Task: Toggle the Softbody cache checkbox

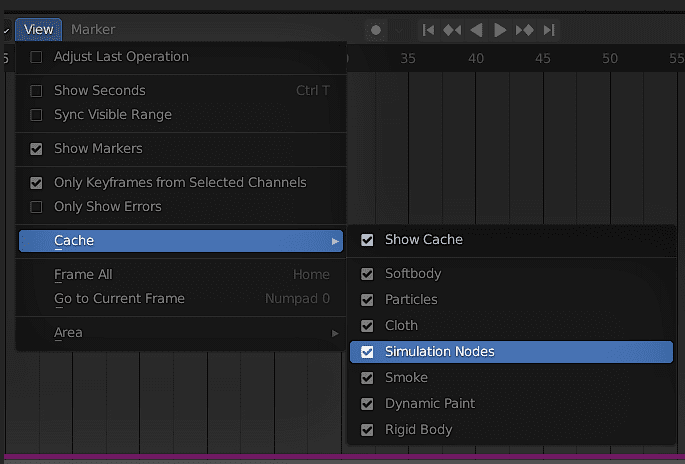Action: pos(367,274)
